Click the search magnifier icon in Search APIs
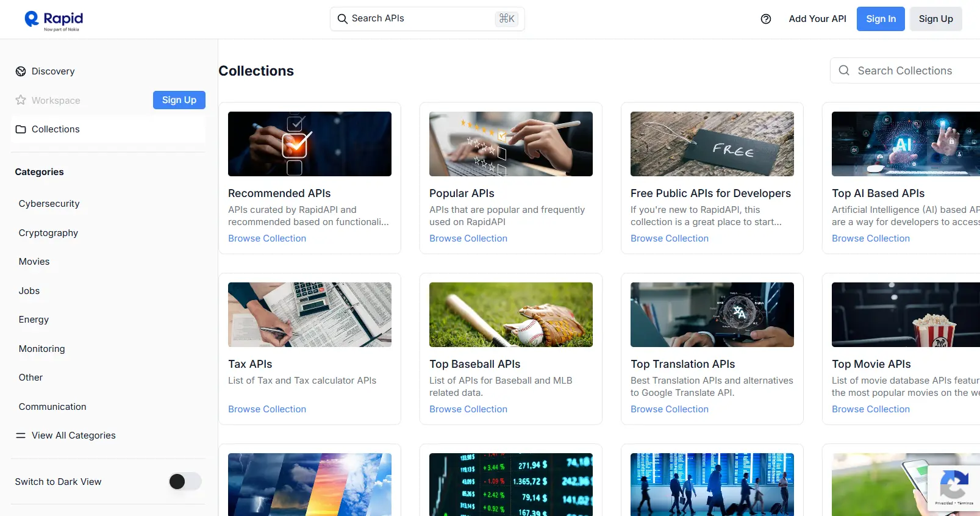980x516 pixels. tap(343, 19)
